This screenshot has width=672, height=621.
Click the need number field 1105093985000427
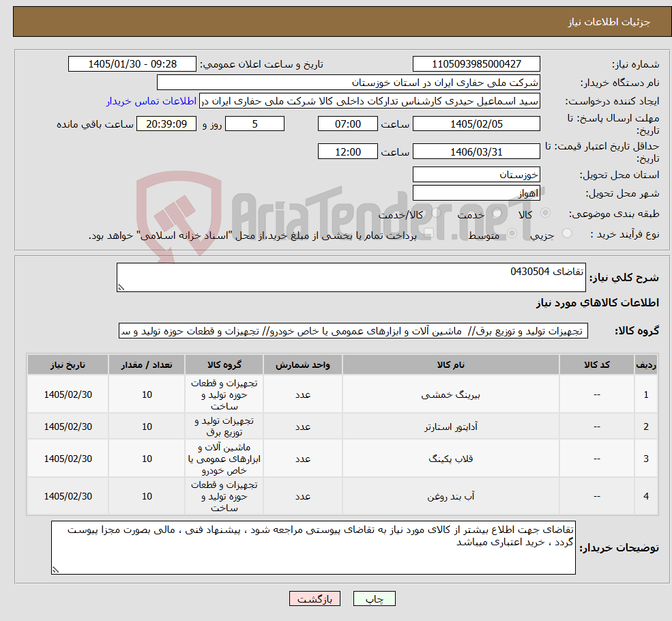point(476,64)
